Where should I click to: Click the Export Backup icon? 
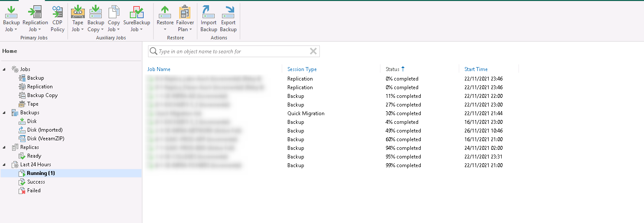[x=228, y=12]
